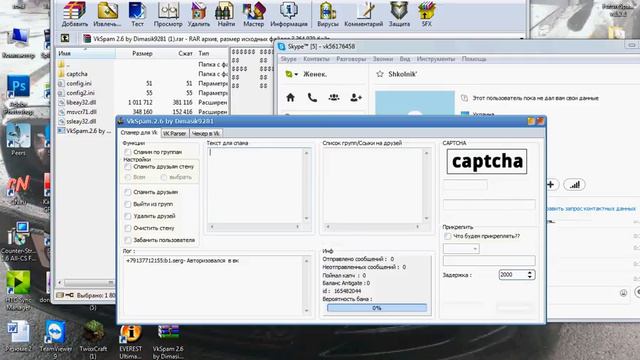
Task: Sort WinRAR list by Имя column
Action: pyautogui.click(x=86, y=53)
